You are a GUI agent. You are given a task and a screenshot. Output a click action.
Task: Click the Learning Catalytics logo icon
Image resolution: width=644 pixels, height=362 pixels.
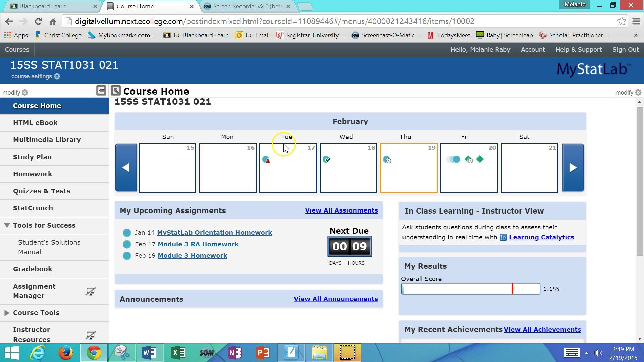[x=503, y=238]
